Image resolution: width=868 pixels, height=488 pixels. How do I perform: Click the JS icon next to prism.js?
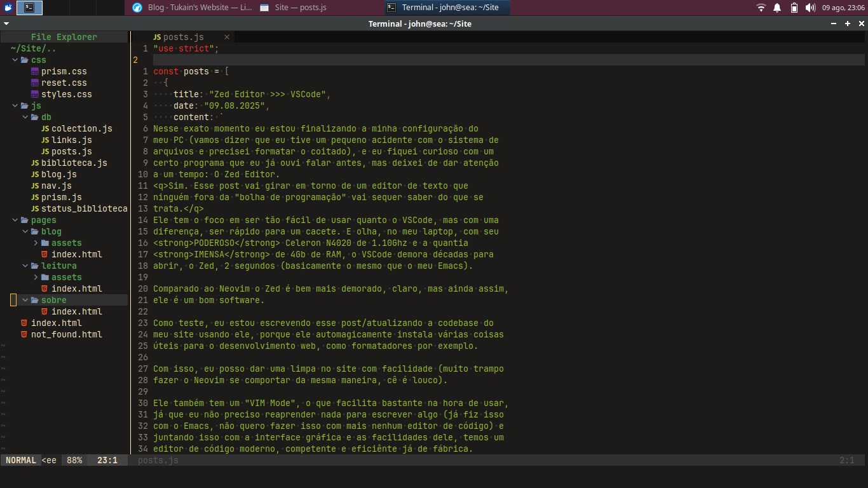(x=35, y=197)
